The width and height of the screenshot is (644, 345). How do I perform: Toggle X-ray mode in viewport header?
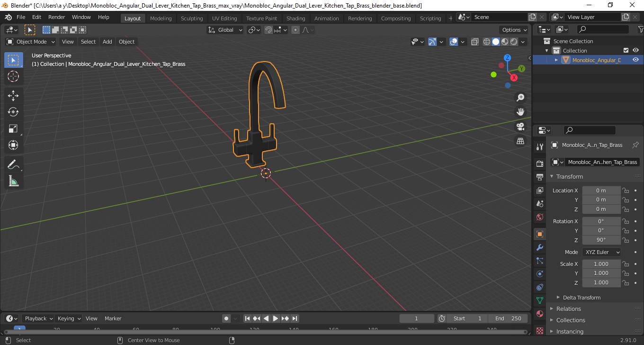(x=475, y=42)
